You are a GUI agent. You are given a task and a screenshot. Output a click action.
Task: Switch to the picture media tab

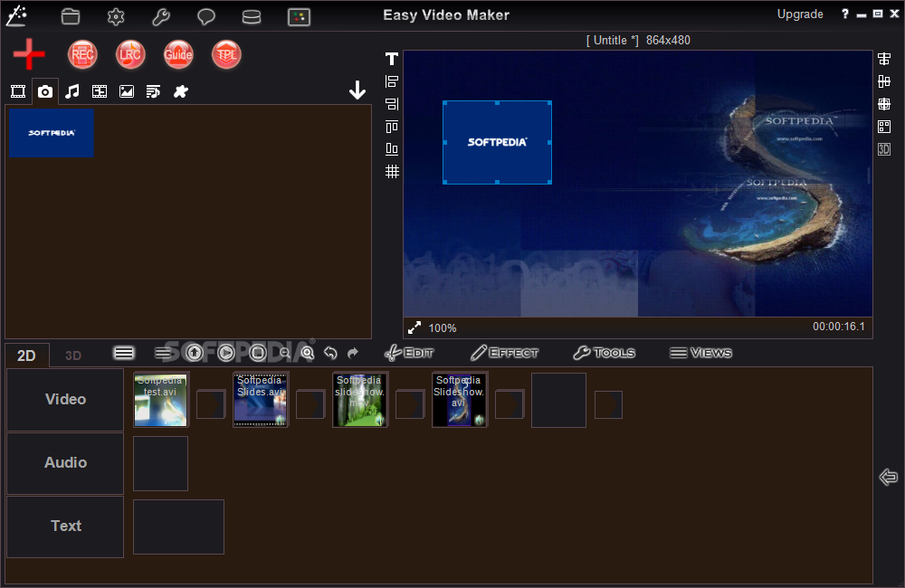pos(127,91)
